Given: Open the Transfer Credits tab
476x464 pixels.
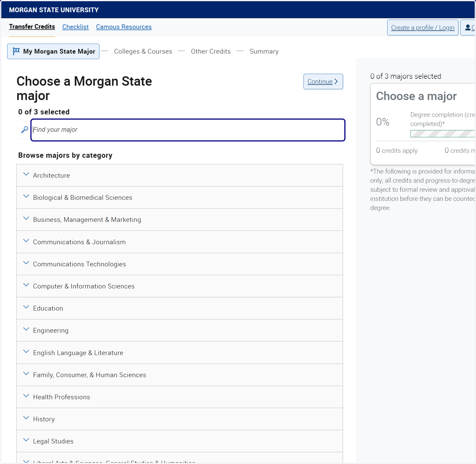Looking at the screenshot, I should (x=32, y=27).
